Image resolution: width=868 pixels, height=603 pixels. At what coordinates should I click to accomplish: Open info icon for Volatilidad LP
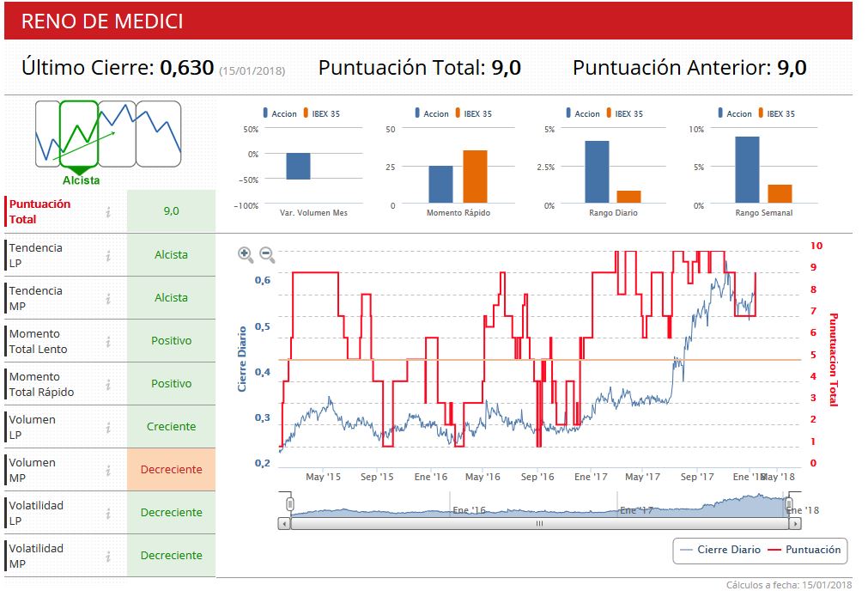(108, 514)
